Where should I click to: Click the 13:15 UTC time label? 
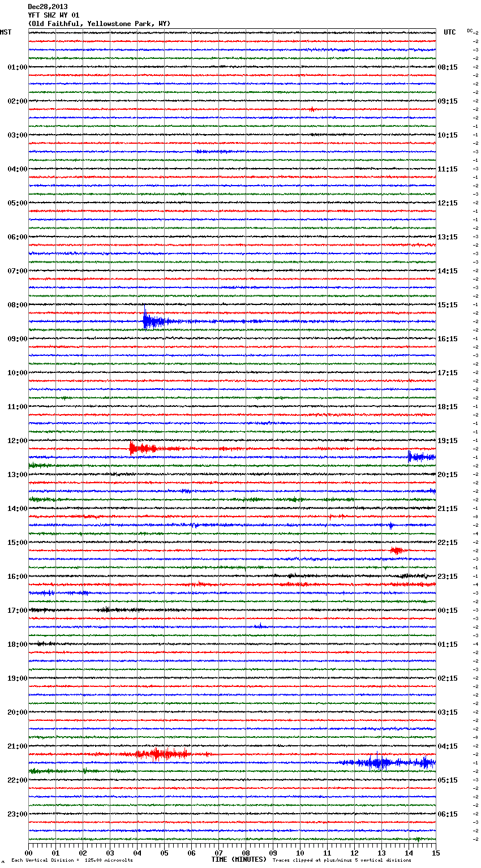pyautogui.click(x=448, y=237)
